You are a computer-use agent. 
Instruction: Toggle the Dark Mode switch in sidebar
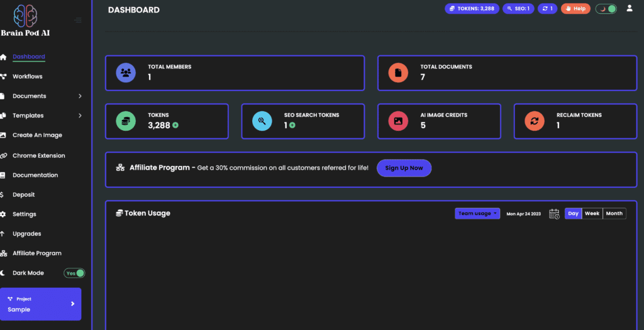pyautogui.click(x=74, y=273)
